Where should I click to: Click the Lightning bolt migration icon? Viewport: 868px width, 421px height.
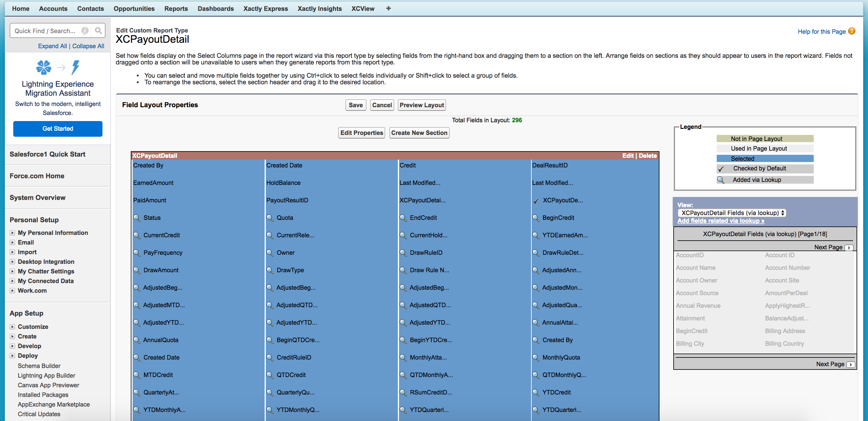tap(75, 67)
